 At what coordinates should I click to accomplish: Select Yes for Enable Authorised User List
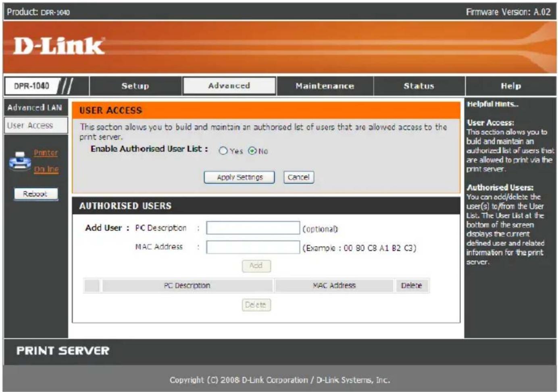(x=223, y=151)
